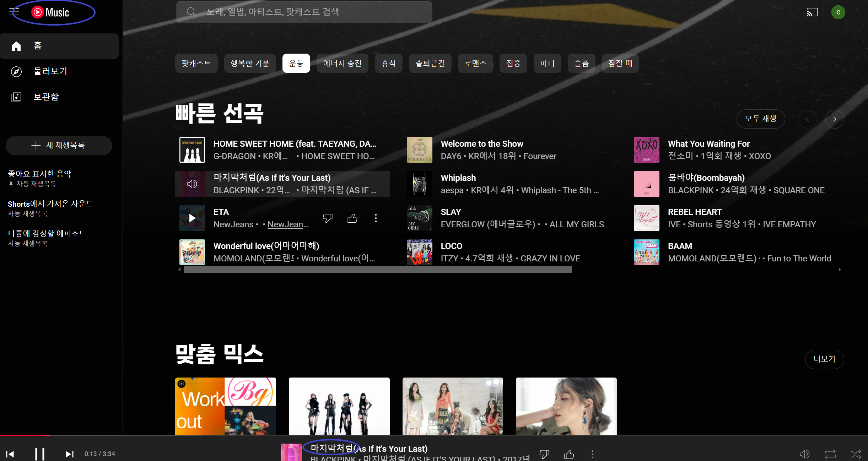Play Whiplash by aespa
This screenshot has height=461, width=868.
click(x=420, y=184)
